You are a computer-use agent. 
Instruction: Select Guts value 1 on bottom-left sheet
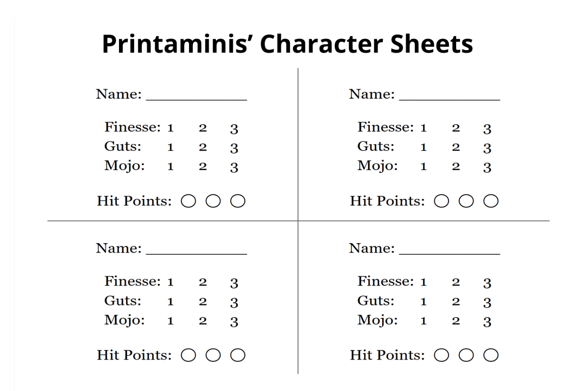(x=170, y=302)
